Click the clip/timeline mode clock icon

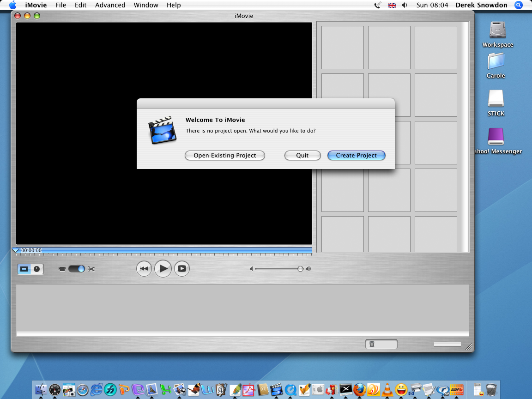tap(36, 269)
